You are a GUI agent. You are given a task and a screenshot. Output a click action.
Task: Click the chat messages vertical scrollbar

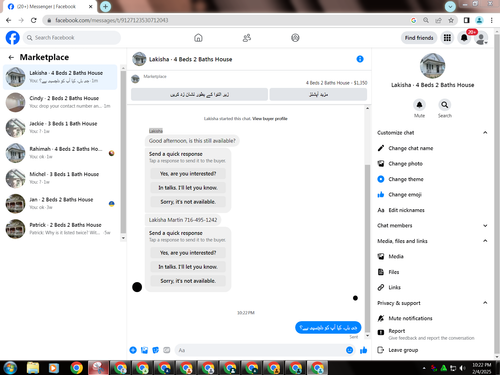[367, 248]
